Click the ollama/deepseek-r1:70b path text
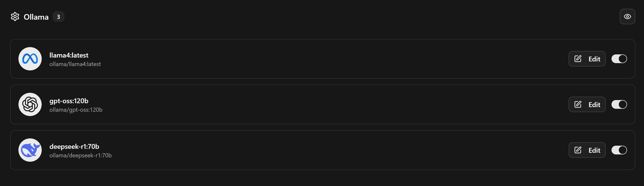This screenshot has height=186, width=644. coord(80,155)
